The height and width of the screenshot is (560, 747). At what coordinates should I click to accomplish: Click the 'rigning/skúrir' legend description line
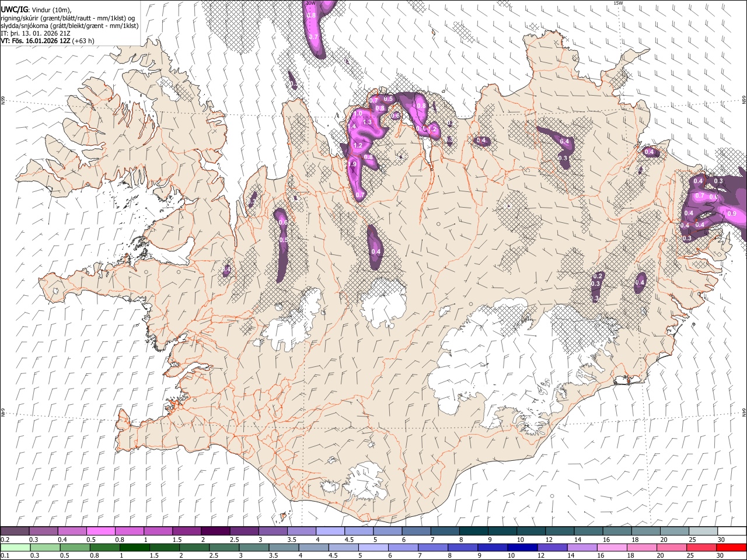68,18
